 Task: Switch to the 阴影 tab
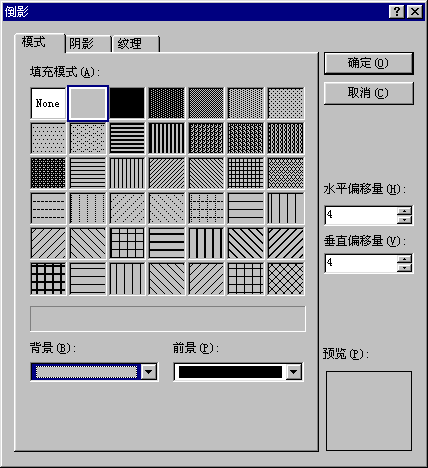click(x=88, y=44)
